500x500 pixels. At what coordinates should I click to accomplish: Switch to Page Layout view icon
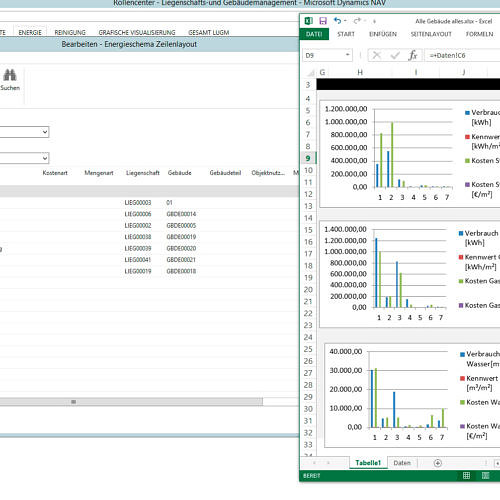[485, 475]
